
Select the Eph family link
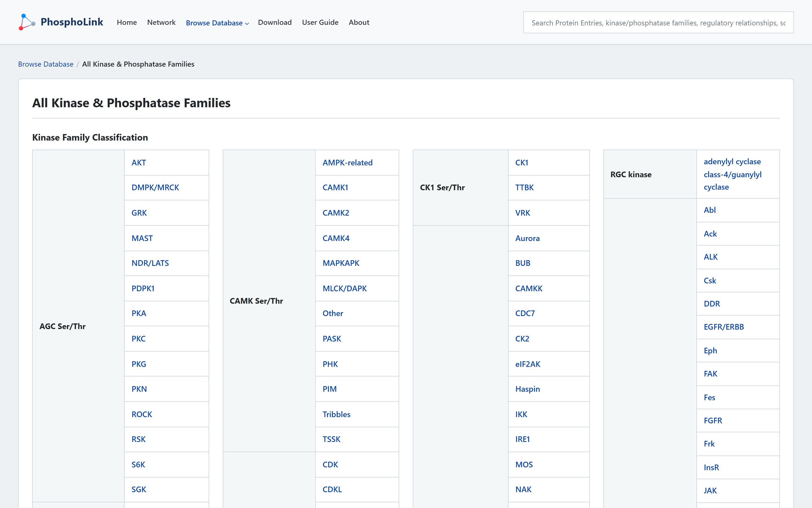[710, 351]
